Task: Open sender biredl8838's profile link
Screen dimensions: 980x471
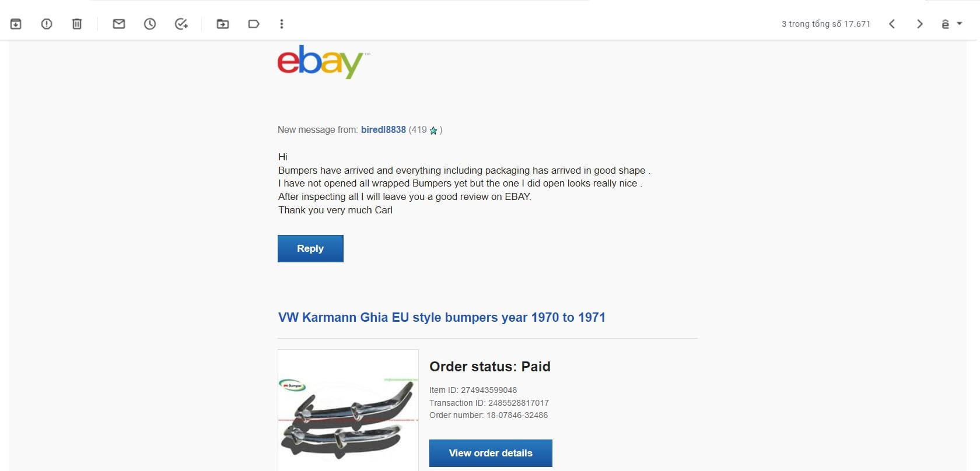Action: pos(383,130)
